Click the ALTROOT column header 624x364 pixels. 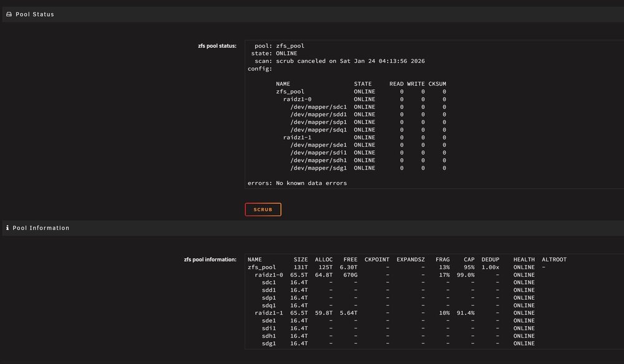click(554, 259)
